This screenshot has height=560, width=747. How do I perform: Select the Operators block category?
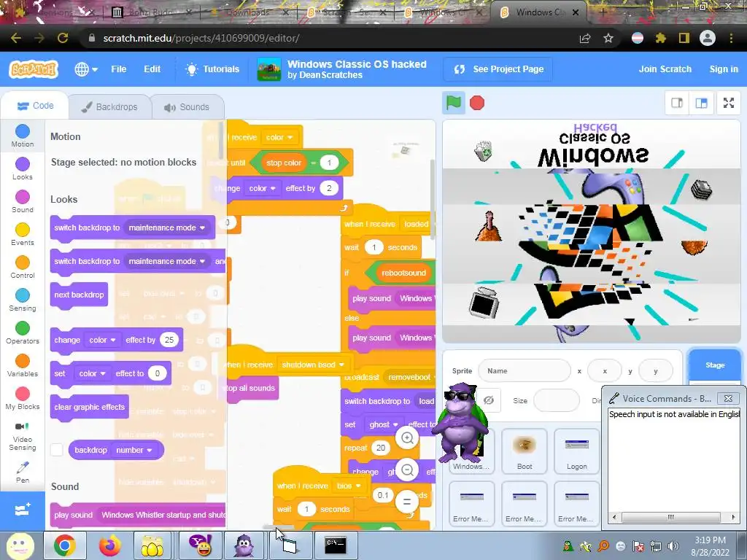click(x=23, y=332)
